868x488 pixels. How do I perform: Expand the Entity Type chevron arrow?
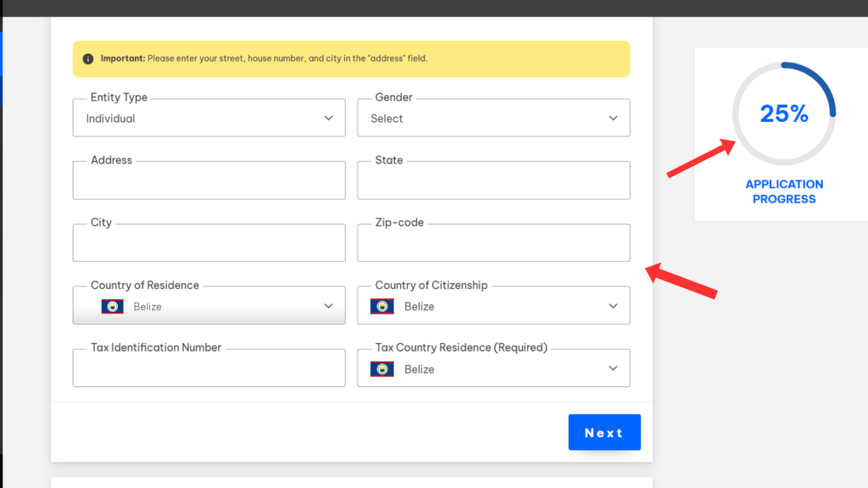click(x=329, y=119)
